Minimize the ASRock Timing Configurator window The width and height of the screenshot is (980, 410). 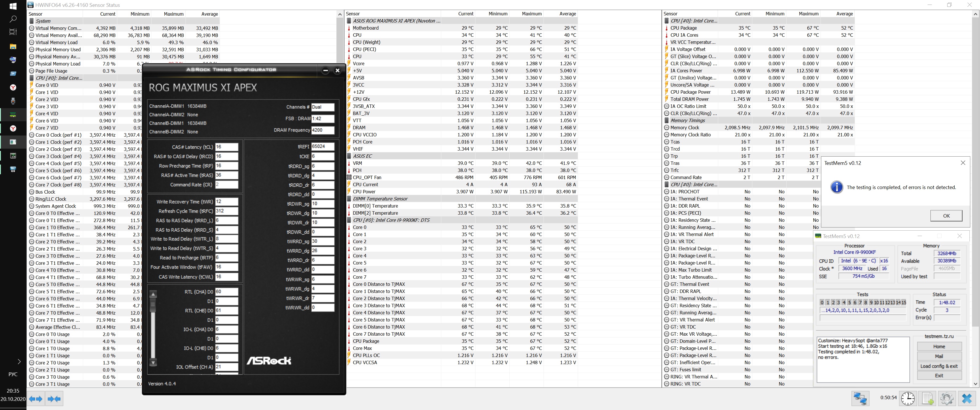tap(325, 70)
